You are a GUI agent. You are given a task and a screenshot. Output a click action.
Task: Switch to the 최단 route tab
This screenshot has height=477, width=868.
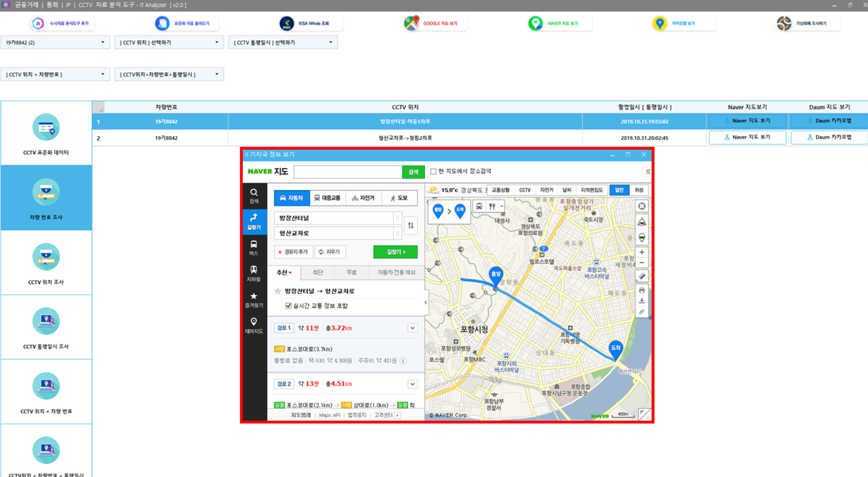coord(318,273)
